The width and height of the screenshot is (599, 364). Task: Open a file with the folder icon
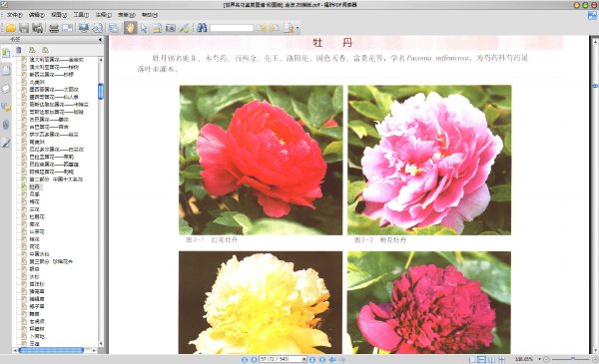(x=10, y=28)
